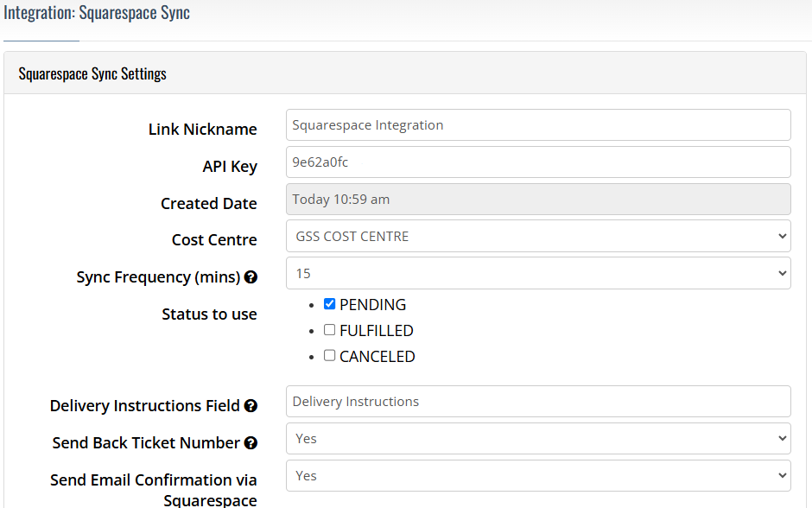Expand the Sync Frequency dropdown showing 15
812x508 pixels.
pyautogui.click(x=538, y=273)
